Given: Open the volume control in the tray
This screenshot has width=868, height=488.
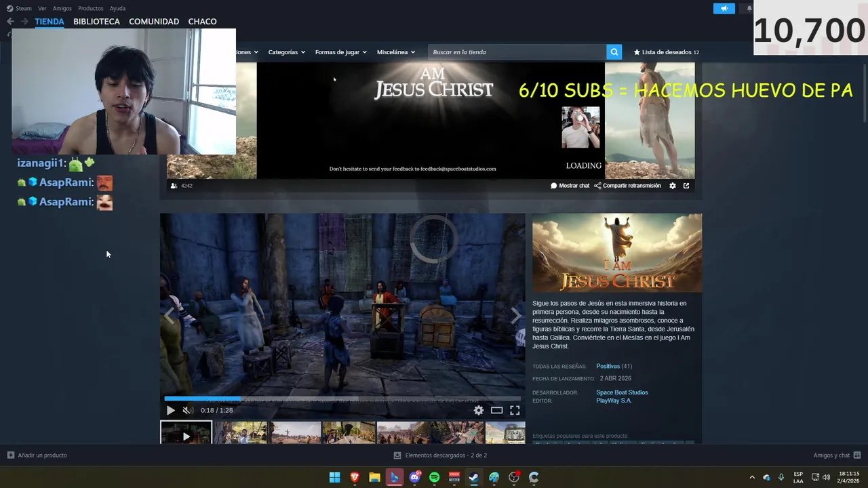Looking at the screenshot, I should (x=826, y=477).
